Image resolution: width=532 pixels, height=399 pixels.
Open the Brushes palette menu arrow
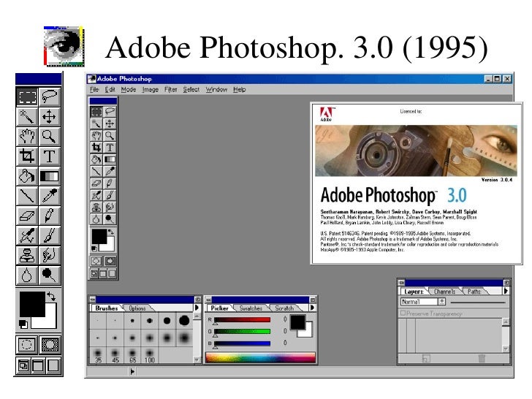coord(197,308)
